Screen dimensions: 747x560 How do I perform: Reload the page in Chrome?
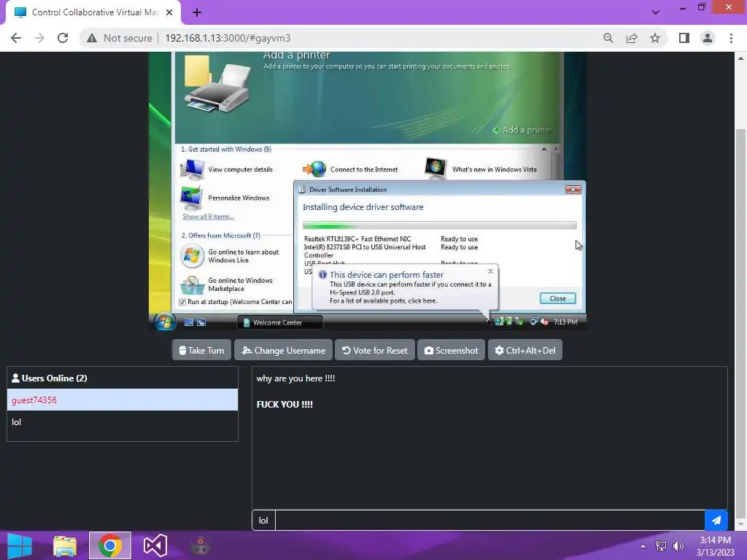point(63,38)
